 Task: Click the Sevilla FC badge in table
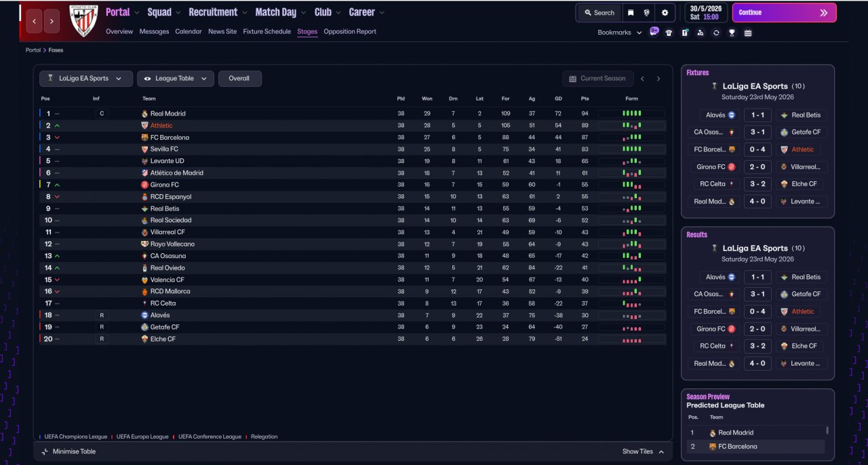[144, 149]
